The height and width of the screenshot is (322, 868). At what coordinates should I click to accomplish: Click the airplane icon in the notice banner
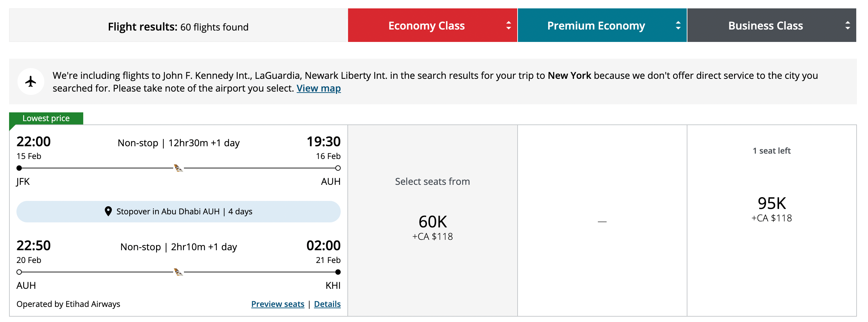click(31, 82)
